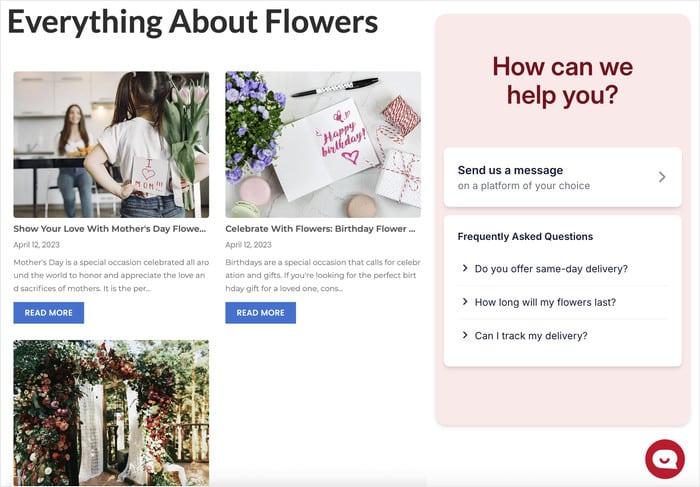Click the arrow next to Send us a message

tap(661, 177)
